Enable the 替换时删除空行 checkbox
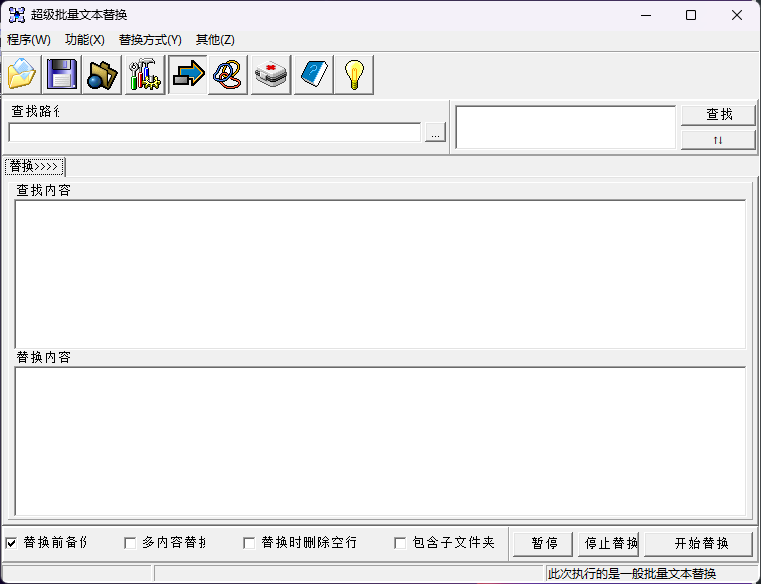 pos(250,543)
